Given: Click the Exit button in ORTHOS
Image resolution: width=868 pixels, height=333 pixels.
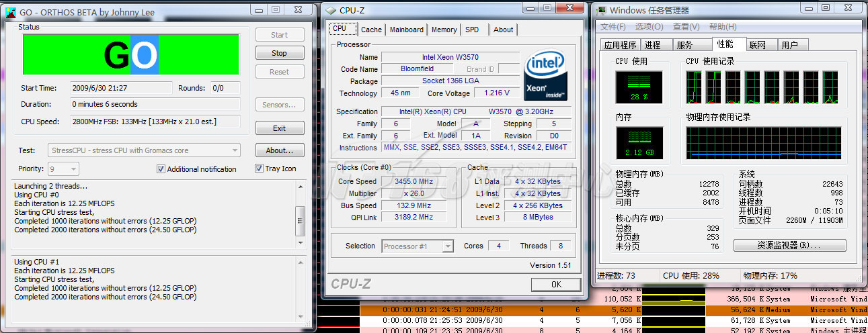Looking at the screenshot, I should pos(279,128).
